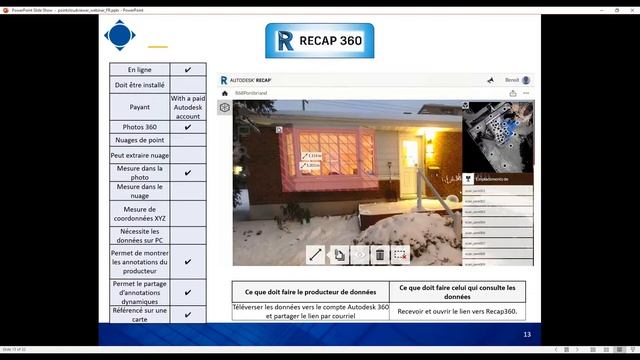This screenshot has height=360, width=640.
Task: Click the lower measurement annotation label
Action: pos(311,165)
